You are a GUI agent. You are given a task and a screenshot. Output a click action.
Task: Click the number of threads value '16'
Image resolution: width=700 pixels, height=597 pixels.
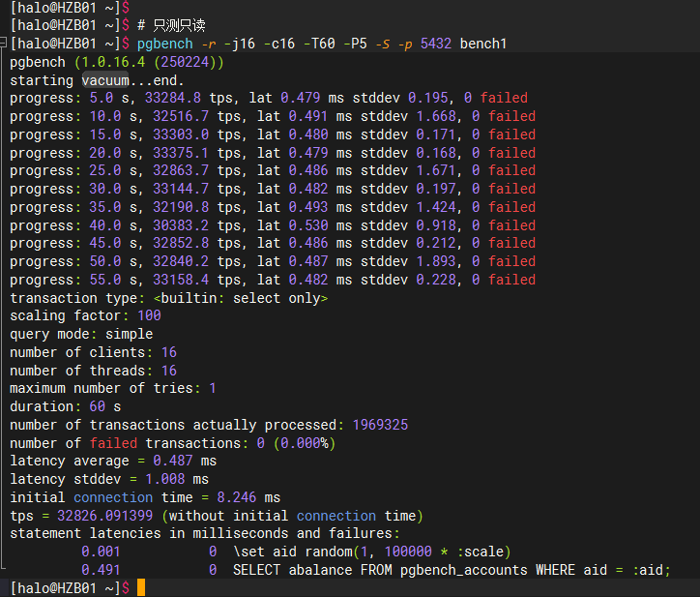(169, 371)
